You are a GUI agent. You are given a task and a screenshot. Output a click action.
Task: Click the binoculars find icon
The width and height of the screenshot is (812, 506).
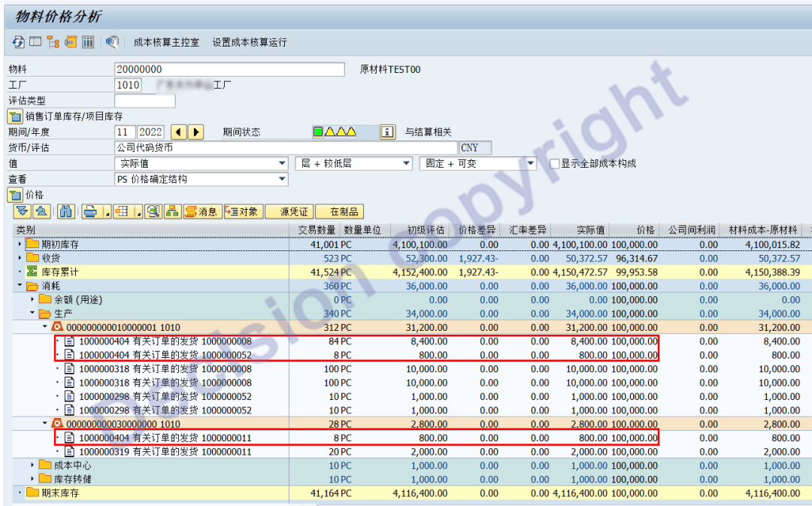click(x=65, y=211)
